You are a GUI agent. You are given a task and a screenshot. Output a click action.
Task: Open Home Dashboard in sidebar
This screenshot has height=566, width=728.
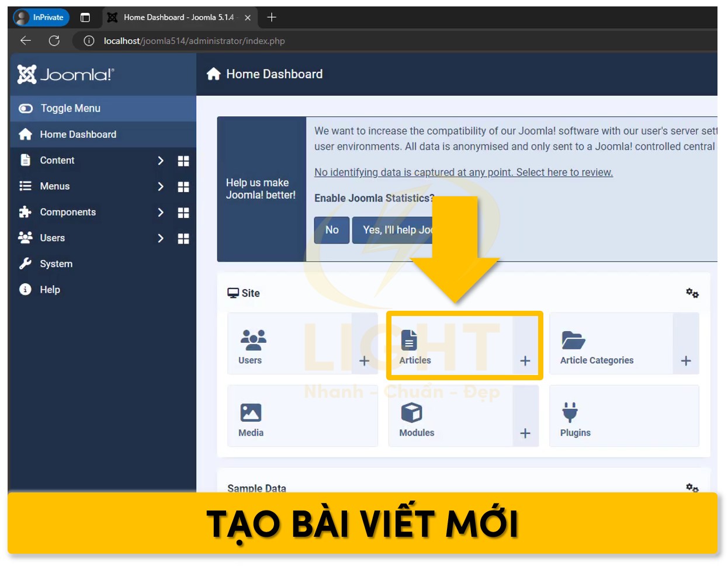[x=103, y=134]
